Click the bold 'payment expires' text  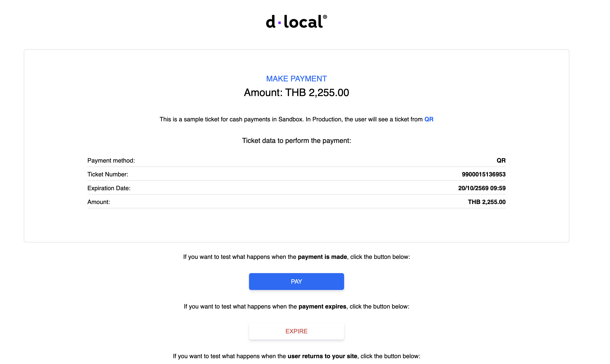[x=322, y=307]
